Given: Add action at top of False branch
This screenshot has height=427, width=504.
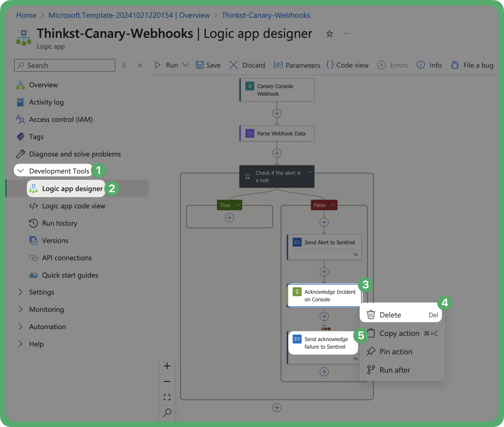Looking at the screenshot, I should (x=324, y=222).
